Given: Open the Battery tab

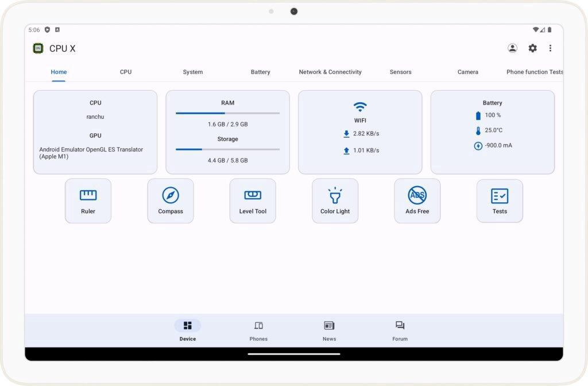Looking at the screenshot, I should click(x=260, y=72).
